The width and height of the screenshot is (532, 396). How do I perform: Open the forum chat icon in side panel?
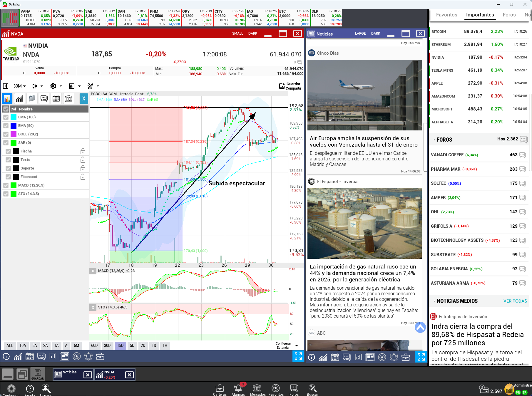click(x=44, y=98)
